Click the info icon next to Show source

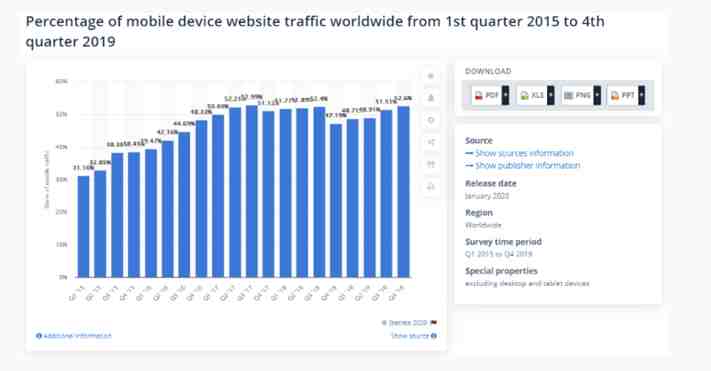click(x=434, y=336)
